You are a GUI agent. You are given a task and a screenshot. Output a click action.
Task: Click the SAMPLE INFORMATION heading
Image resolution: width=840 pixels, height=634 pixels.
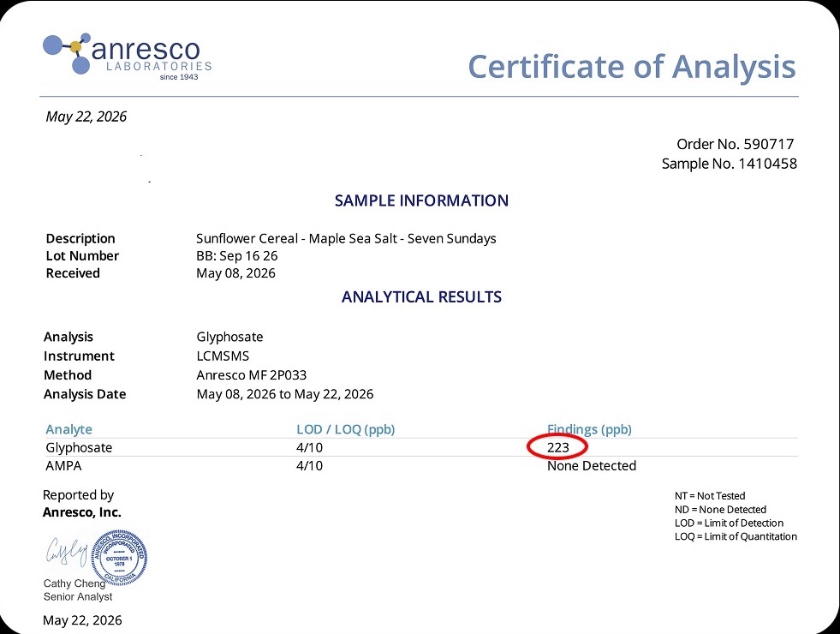click(421, 200)
